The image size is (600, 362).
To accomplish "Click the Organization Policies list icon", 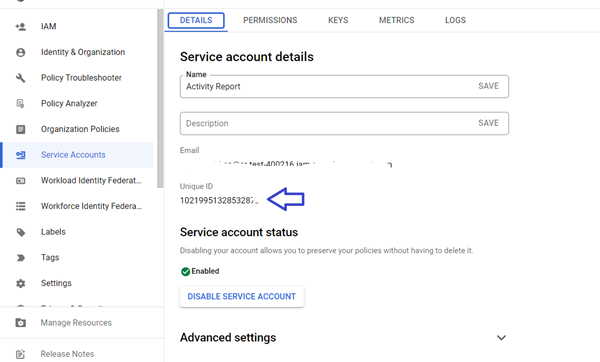I will (21, 129).
